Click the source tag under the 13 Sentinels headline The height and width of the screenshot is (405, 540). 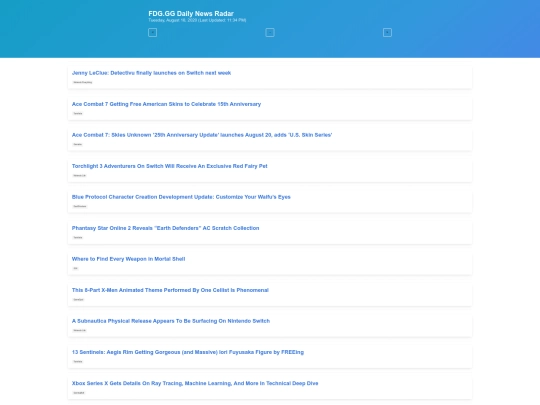78,362
